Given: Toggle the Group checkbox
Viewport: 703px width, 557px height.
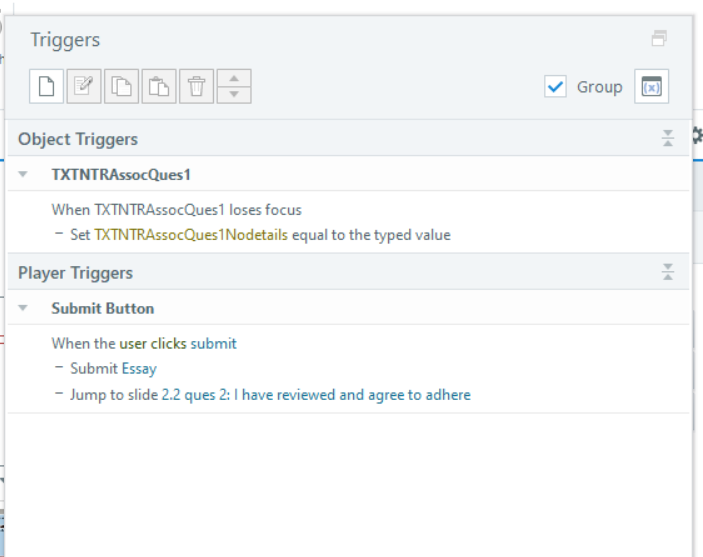Looking at the screenshot, I should point(556,87).
